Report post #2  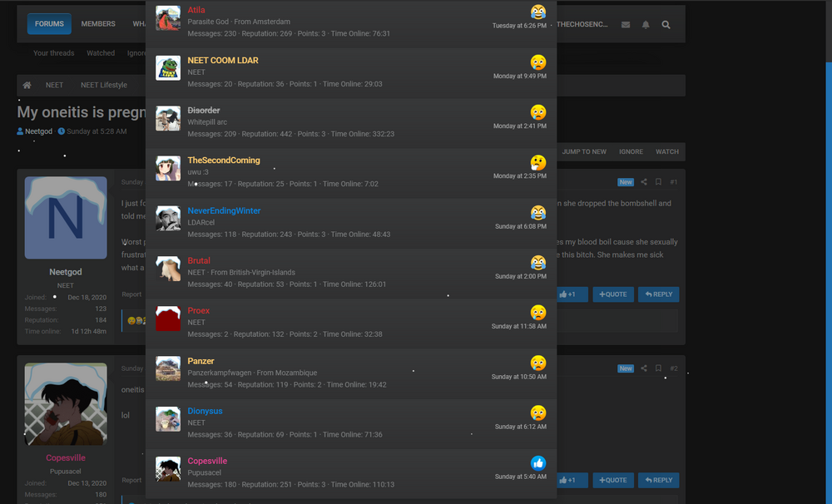[x=131, y=480]
